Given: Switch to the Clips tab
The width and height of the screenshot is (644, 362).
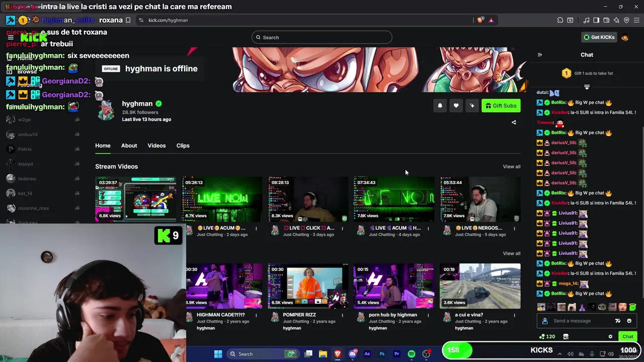Looking at the screenshot, I should (x=183, y=145).
